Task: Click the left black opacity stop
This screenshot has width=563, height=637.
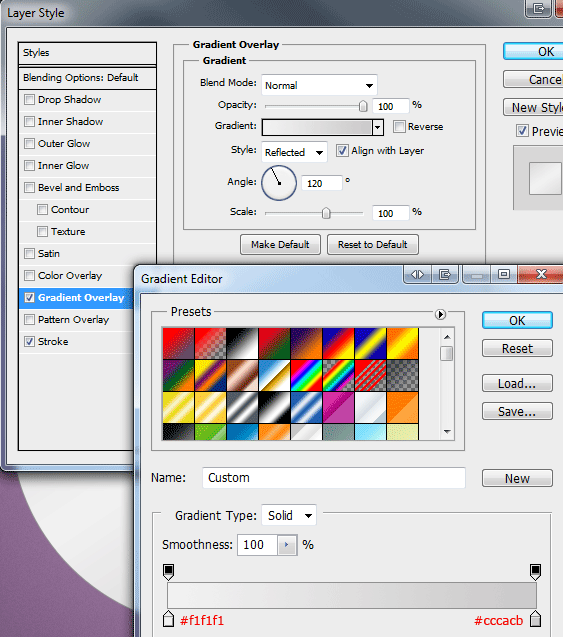Action: coord(168,572)
